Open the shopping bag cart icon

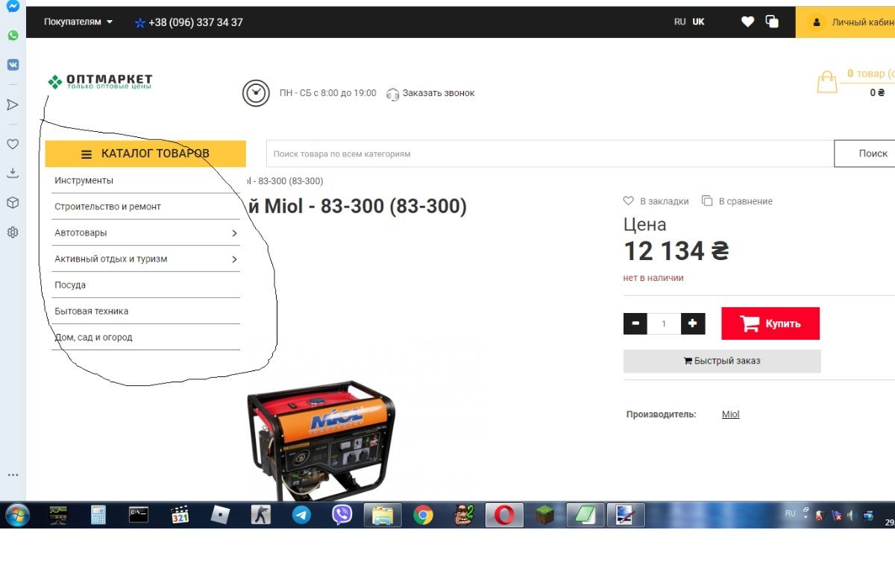pyautogui.click(x=826, y=82)
